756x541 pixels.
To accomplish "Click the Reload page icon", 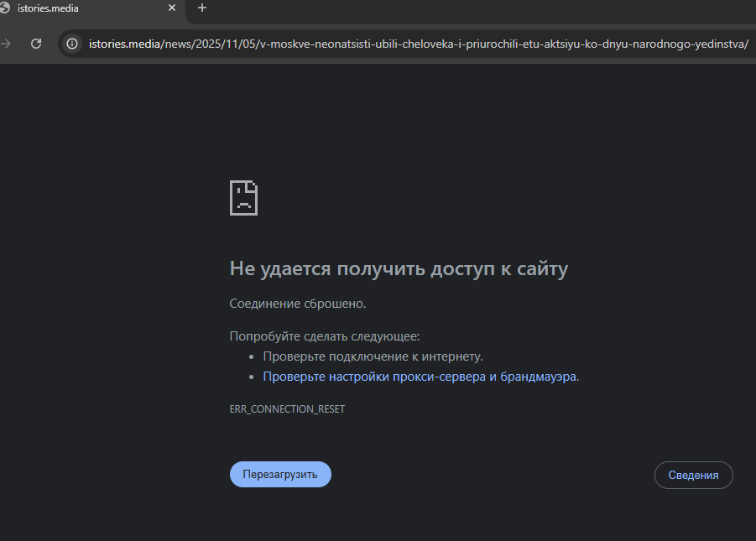I will (36, 44).
